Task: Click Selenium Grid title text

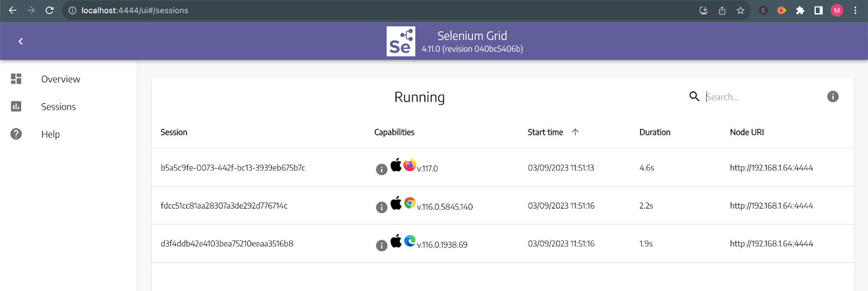Action: (472, 36)
